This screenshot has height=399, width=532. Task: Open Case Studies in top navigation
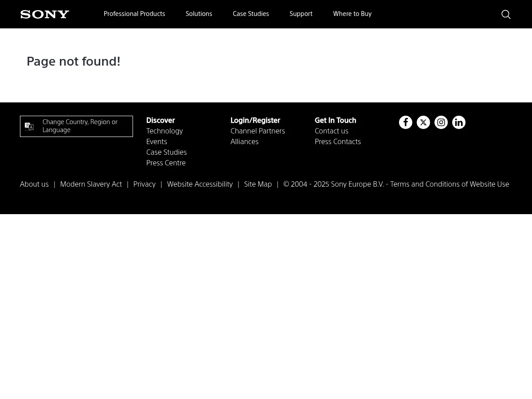pyautogui.click(x=250, y=14)
